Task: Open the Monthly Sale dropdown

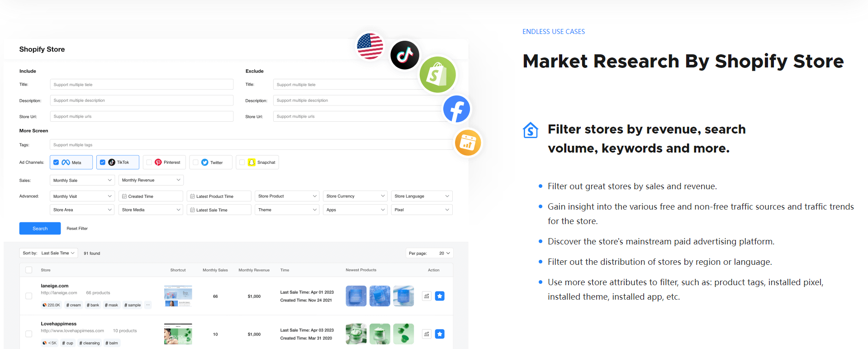Action: (x=82, y=180)
